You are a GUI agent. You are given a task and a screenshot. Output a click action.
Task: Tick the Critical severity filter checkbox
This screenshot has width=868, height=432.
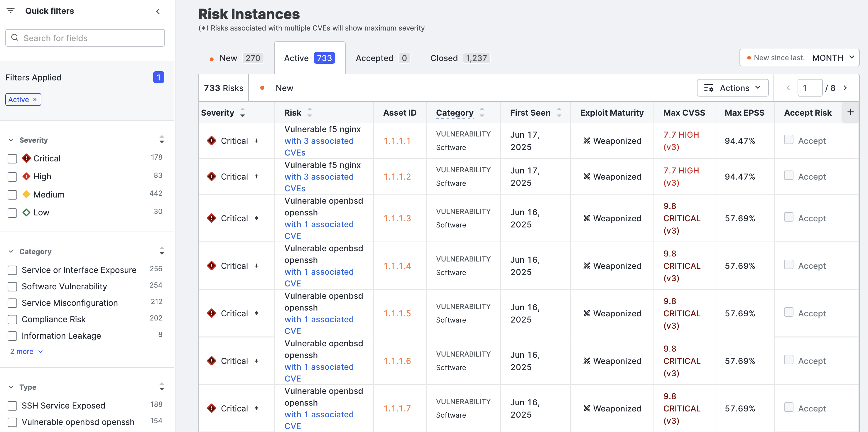(x=12, y=159)
